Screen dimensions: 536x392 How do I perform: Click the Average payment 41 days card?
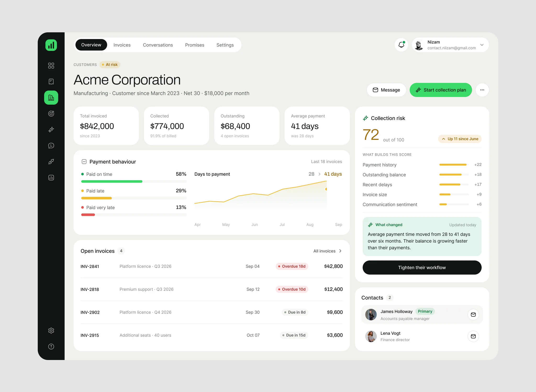317,126
